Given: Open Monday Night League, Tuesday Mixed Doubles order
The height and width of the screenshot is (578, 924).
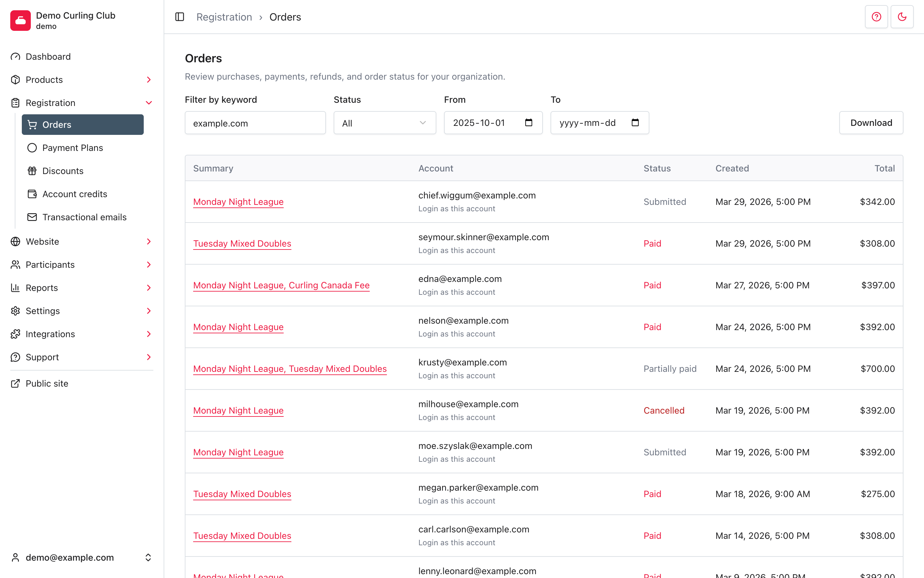Looking at the screenshot, I should click(290, 369).
